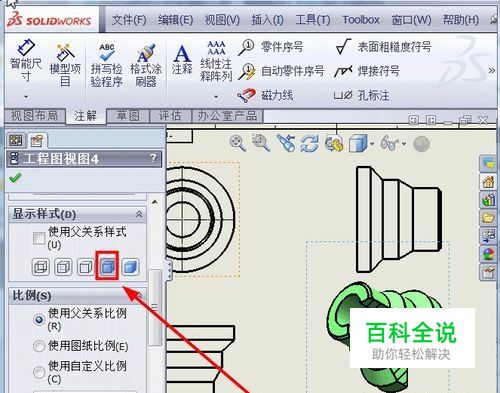Collapse the 比例 section
The image size is (500, 393).
[139, 295]
